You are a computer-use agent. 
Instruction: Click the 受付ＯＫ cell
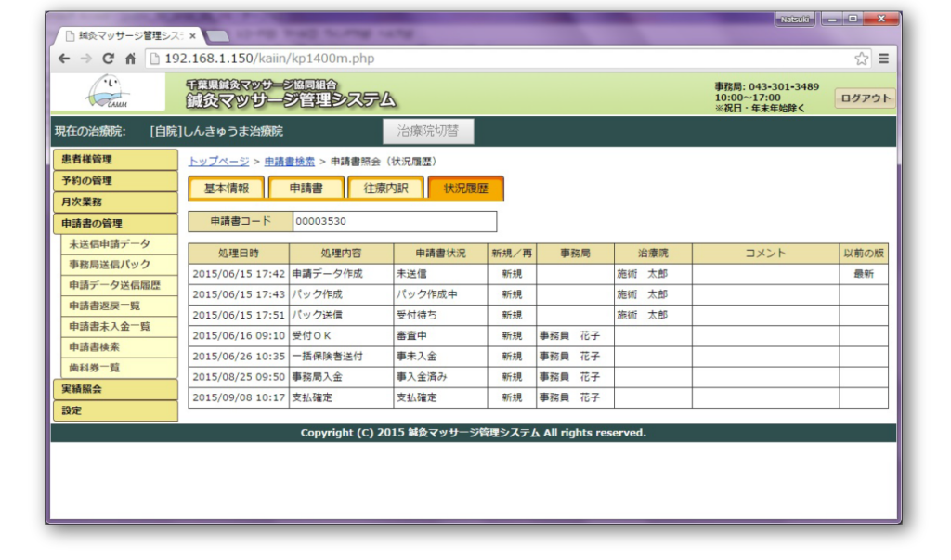pos(341,336)
